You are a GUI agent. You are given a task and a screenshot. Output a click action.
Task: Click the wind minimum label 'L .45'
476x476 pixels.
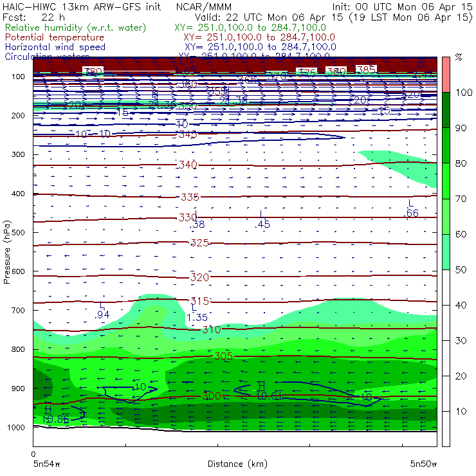point(262,220)
